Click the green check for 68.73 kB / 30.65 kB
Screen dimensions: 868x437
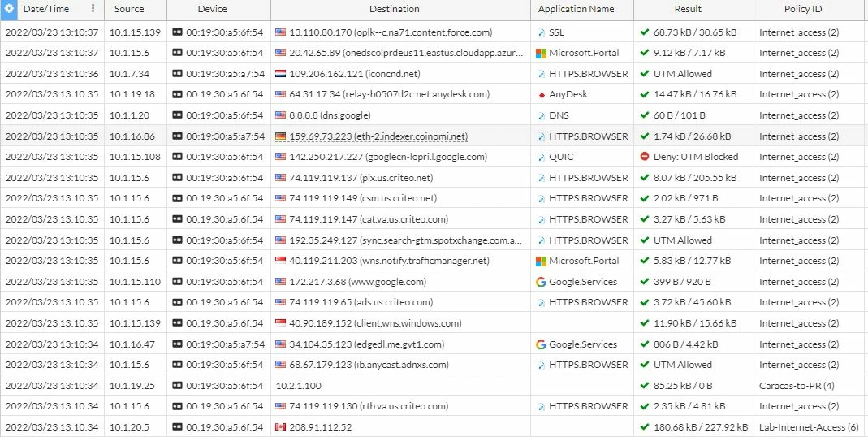(x=645, y=32)
